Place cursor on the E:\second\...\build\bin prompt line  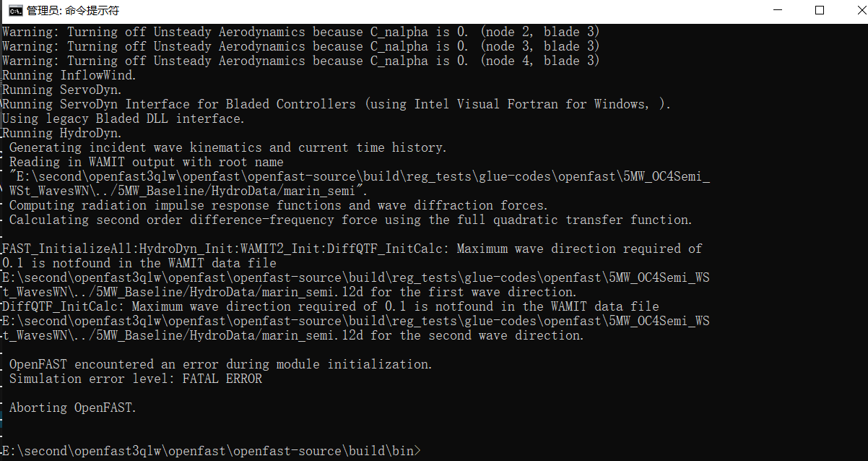209,450
